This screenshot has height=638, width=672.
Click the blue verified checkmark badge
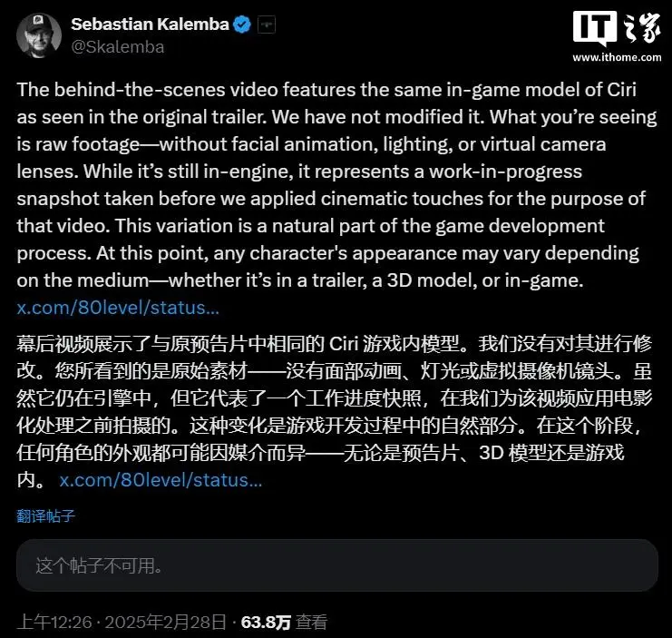(242, 25)
